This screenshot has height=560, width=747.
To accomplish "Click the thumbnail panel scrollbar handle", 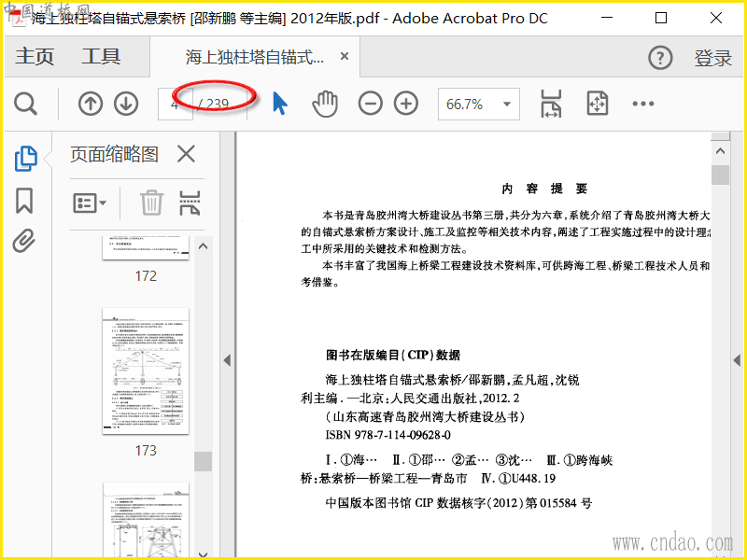I will tap(203, 461).
